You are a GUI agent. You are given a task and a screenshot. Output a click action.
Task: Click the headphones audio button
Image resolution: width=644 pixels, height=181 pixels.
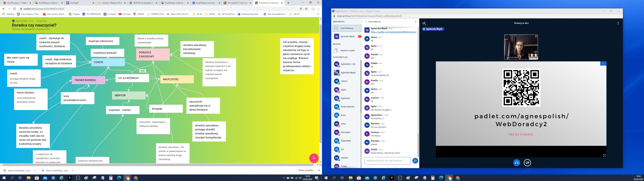point(516,163)
